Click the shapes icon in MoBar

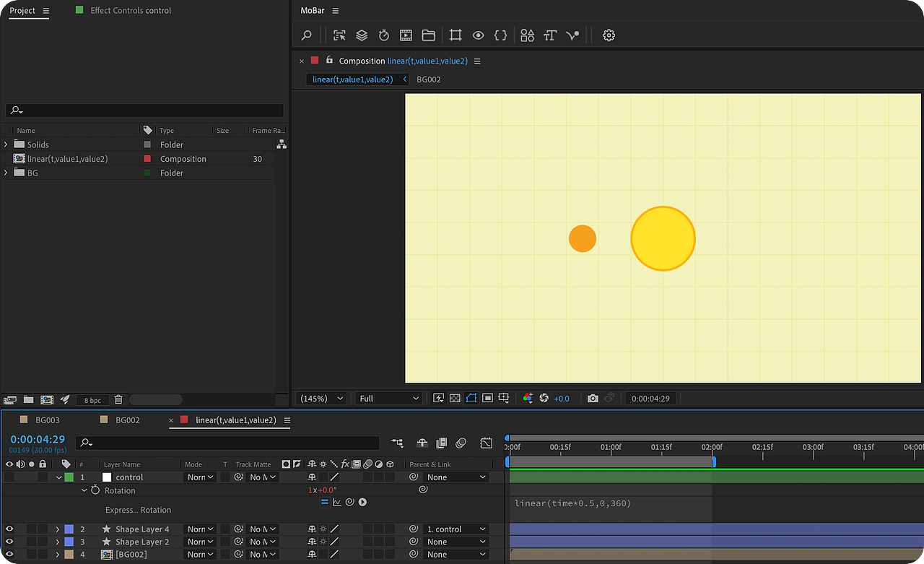(527, 35)
